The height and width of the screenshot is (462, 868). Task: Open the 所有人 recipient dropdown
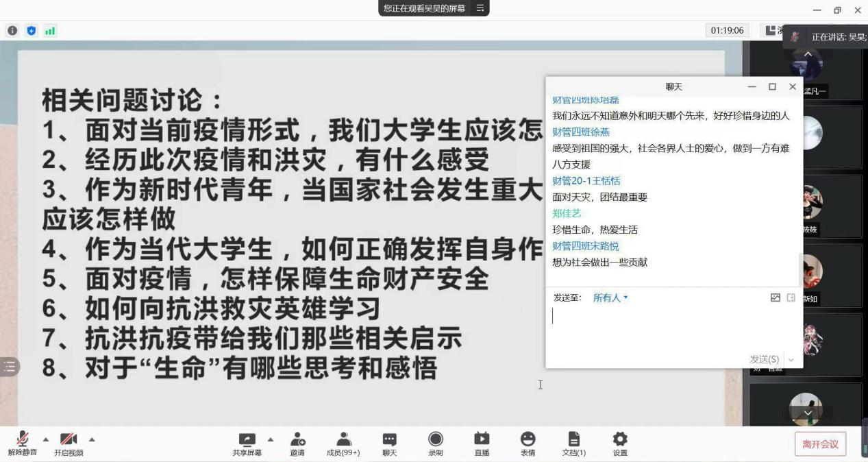(x=610, y=297)
